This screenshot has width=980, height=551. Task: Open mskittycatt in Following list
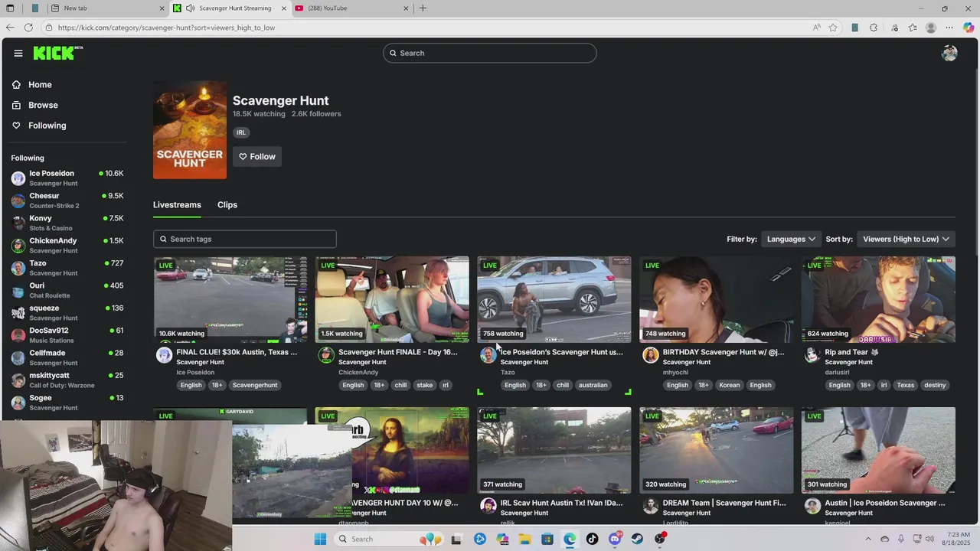[67, 380]
